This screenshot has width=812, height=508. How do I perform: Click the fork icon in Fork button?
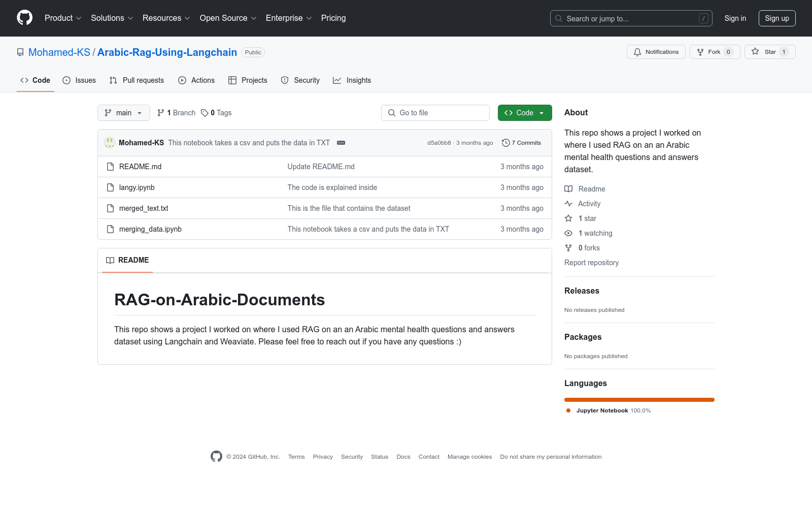[x=700, y=52]
